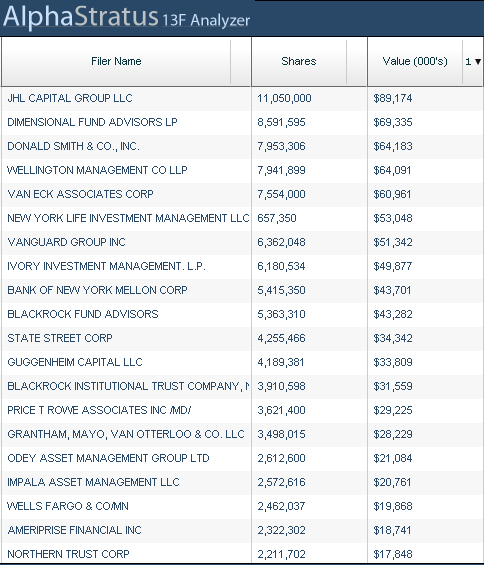Click the shares value 8,591,595
The image size is (484, 565).
coord(281,122)
